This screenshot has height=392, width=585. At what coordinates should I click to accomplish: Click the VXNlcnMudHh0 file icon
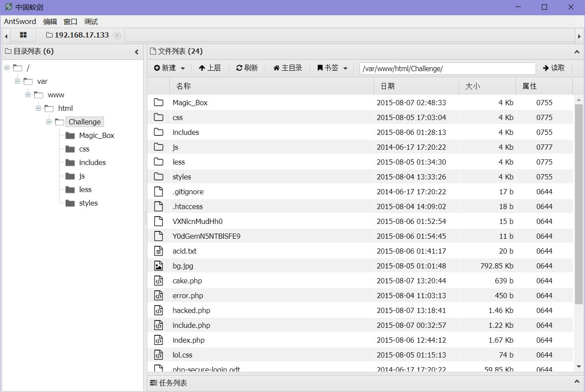click(159, 221)
